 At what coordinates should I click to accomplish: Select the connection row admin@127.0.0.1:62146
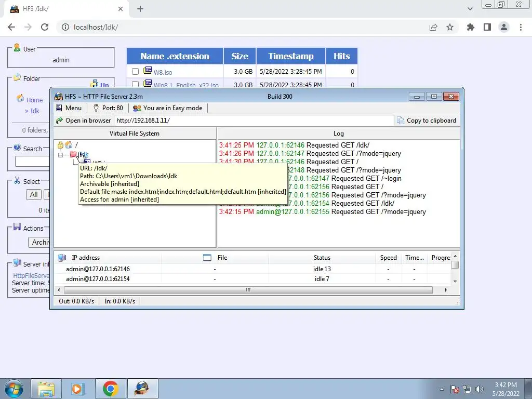(252, 269)
